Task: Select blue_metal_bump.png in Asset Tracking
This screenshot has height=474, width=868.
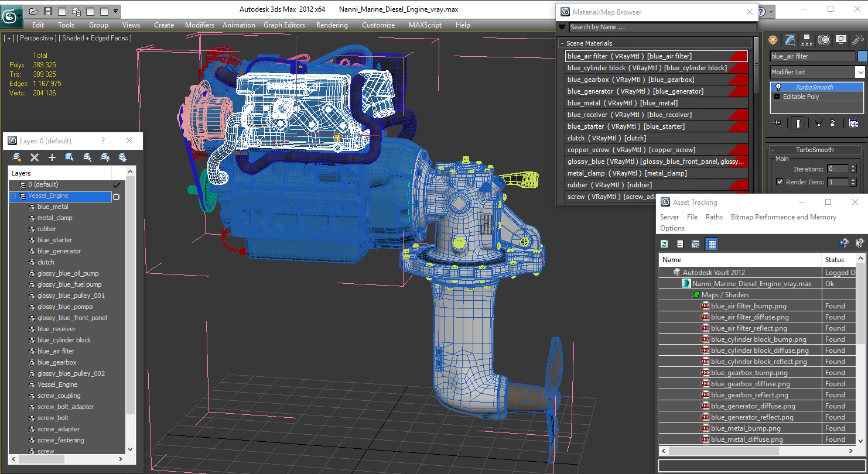Action: [x=746, y=428]
